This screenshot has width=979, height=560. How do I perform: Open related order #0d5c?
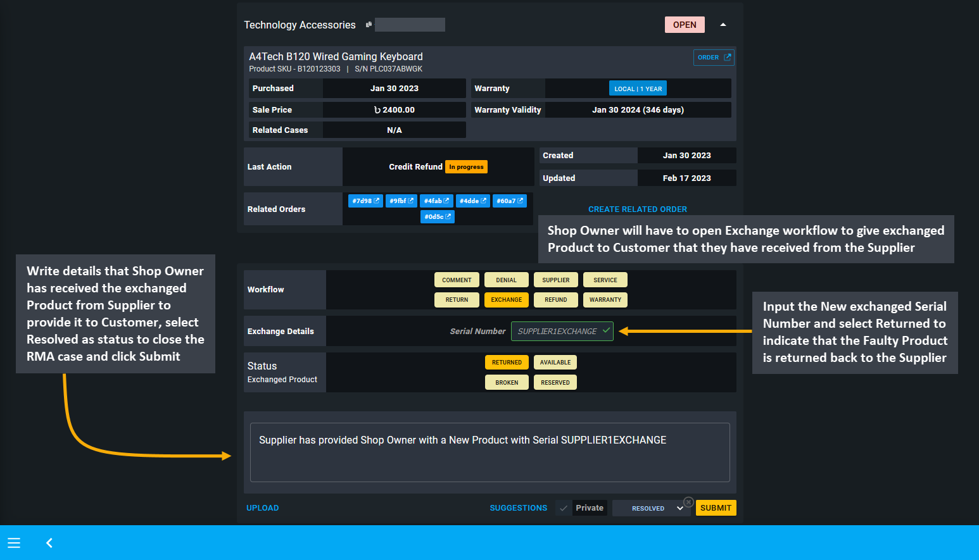[438, 216]
